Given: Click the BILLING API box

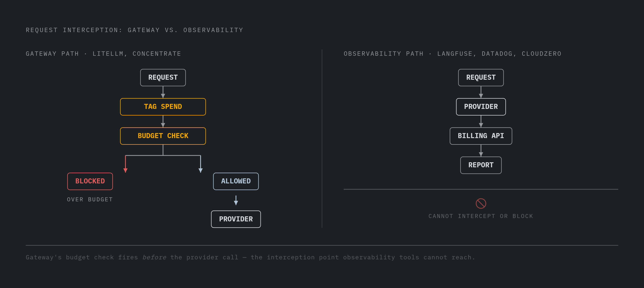Looking at the screenshot, I should pyautogui.click(x=481, y=136).
